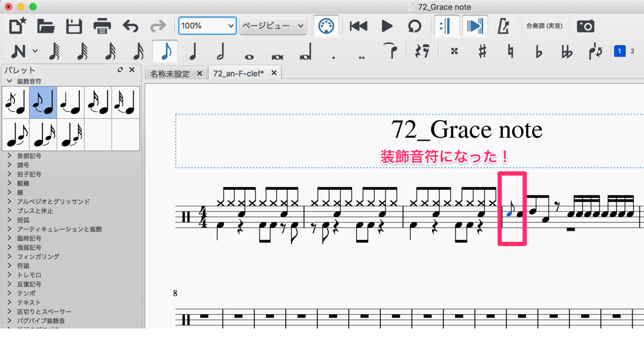Select the 16th note duration
This screenshot has width=644, height=341.
click(x=137, y=51)
